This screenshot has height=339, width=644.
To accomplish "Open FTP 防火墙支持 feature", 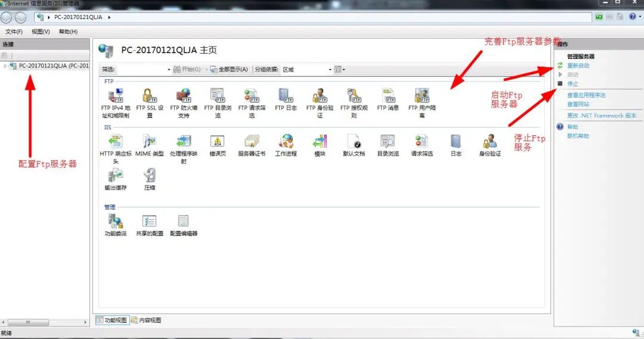I will tap(184, 103).
